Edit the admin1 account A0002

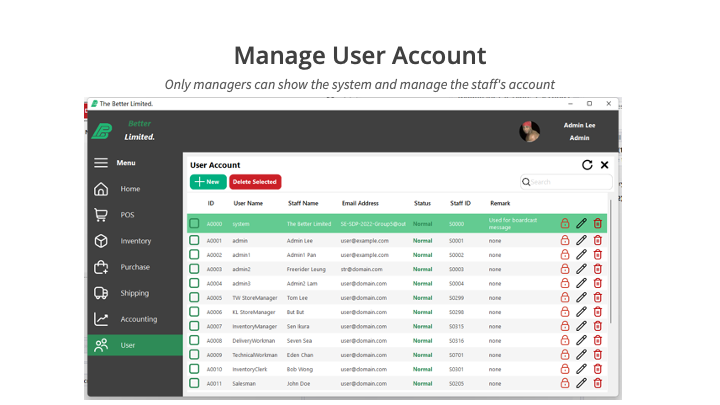tap(581, 254)
